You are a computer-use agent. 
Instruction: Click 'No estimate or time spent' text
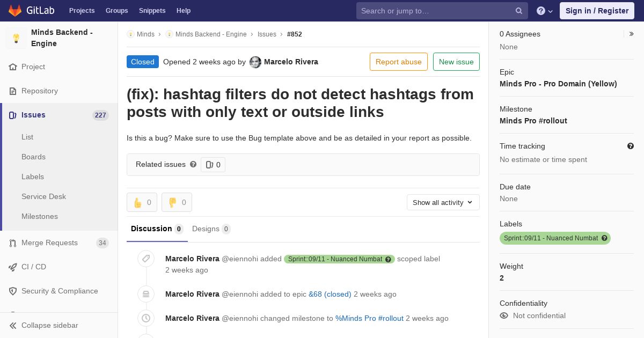543,159
